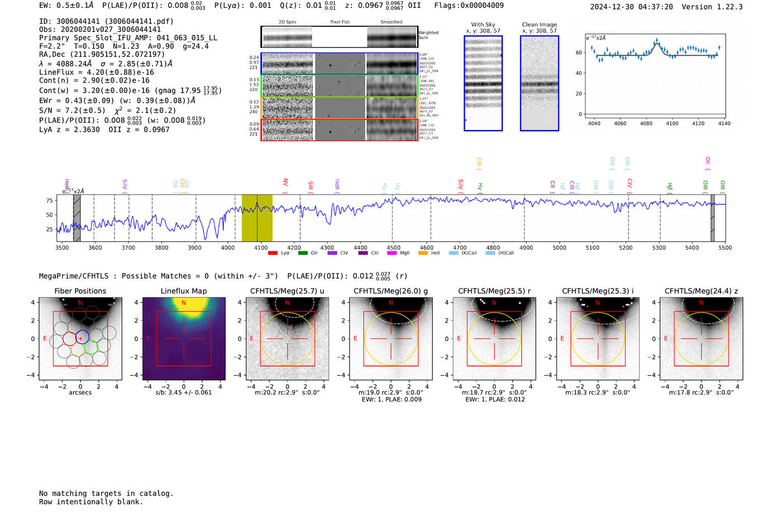Select the CFHTLS u-band cutout
782x532 pixels.
(x=287, y=339)
